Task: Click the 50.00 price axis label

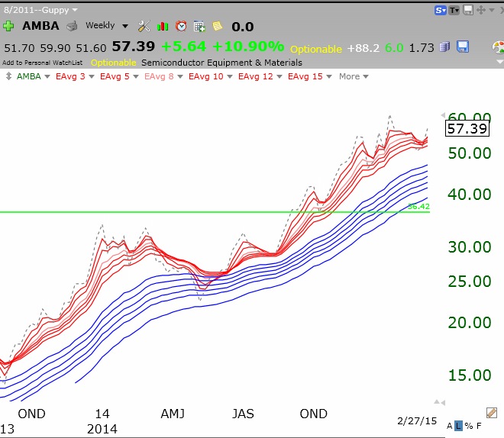Action: pyautogui.click(x=470, y=153)
